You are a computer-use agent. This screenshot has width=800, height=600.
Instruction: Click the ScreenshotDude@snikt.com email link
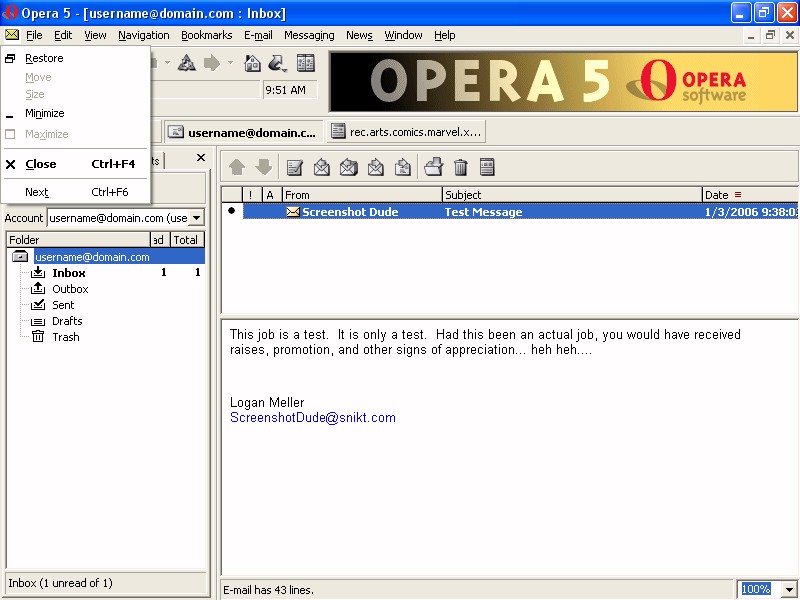pyautogui.click(x=313, y=417)
